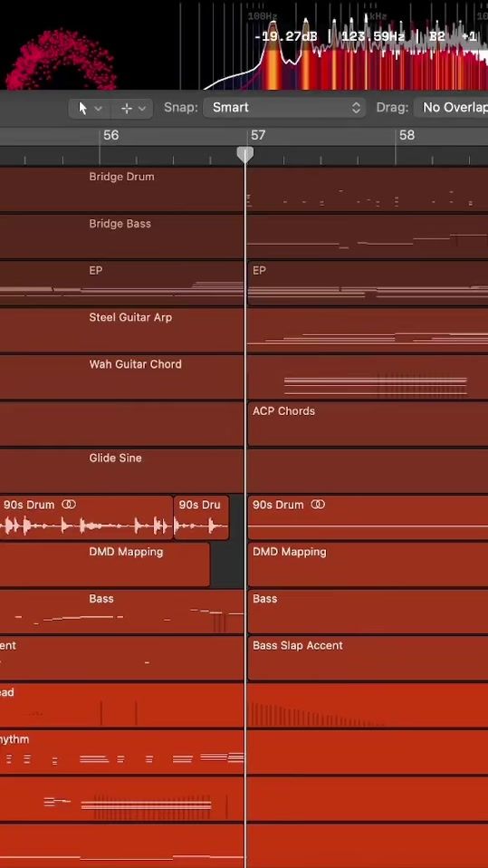The image size is (488, 868).
Task: Click the playhead handle on ruler
Action: click(x=245, y=154)
